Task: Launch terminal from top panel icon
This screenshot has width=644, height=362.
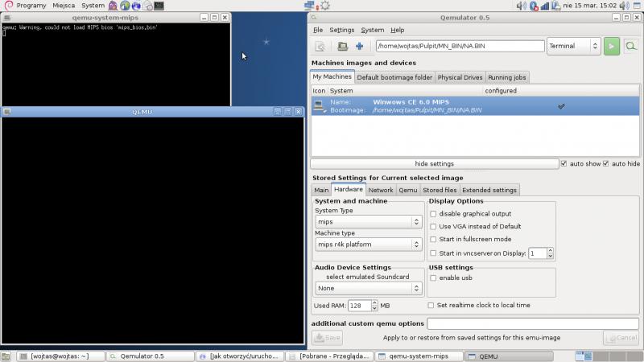Action: pyautogui.click(x=159, y=6)
